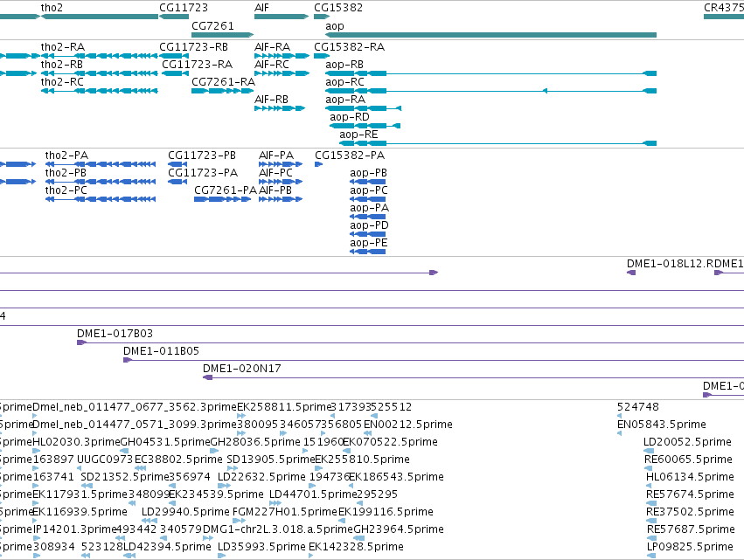
Task: Select the CG11723-RA transcript label
Action: click(x=198, y=65)
